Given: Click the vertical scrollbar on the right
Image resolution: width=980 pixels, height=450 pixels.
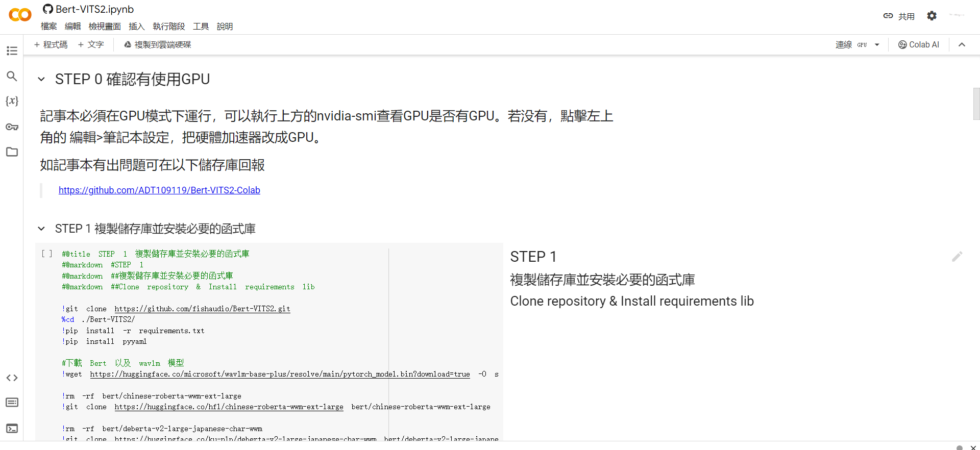Looking at the screenshot, I should click(976, 104).
